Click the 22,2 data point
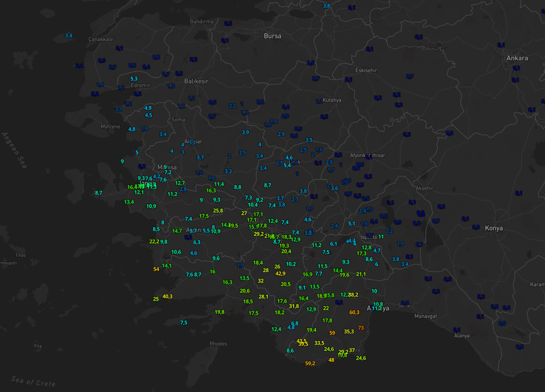 [154, 242]
